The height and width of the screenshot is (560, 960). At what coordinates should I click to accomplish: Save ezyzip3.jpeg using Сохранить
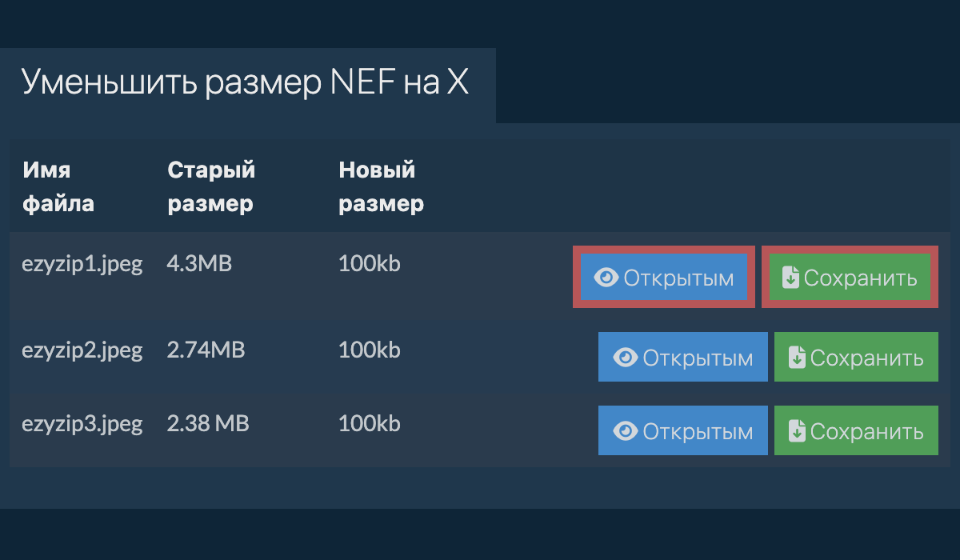pyautogui.click(x=855, y=430)
